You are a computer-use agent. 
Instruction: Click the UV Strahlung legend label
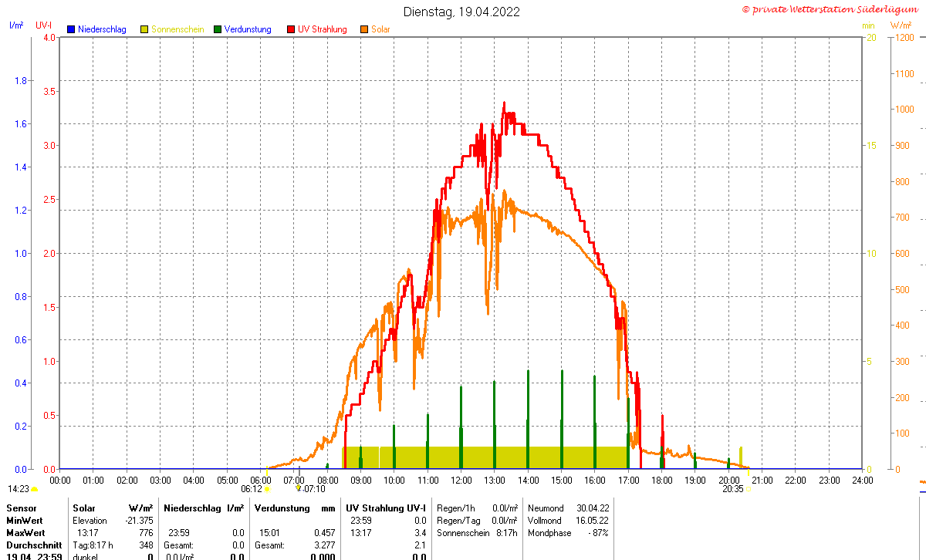[323, 29]
